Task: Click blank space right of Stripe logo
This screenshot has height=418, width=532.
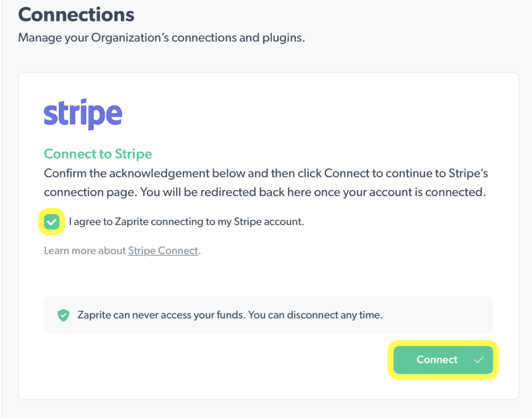Action: click(x=312, y=115)
